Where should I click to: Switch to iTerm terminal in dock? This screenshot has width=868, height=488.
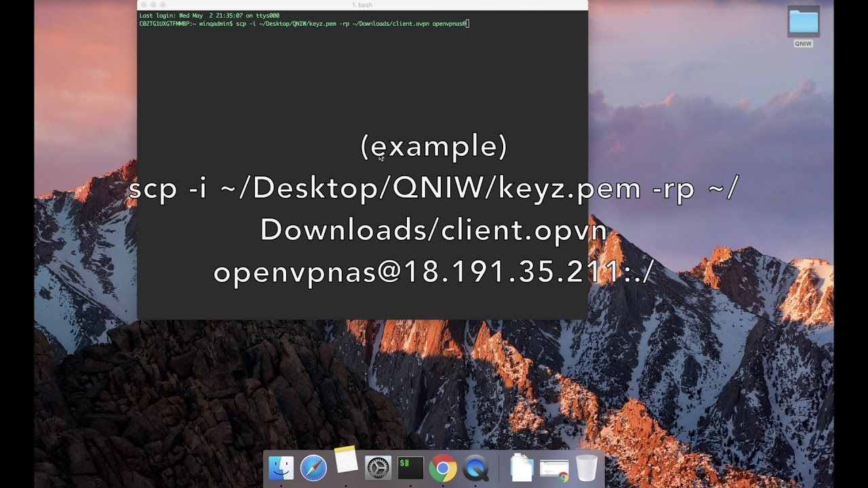click(x=410, y=468)
